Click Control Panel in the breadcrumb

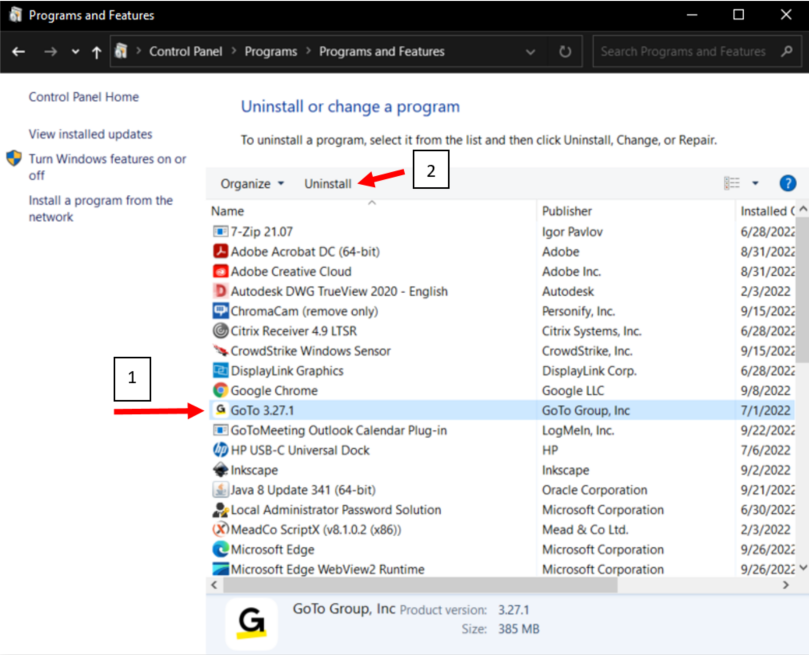186,52
